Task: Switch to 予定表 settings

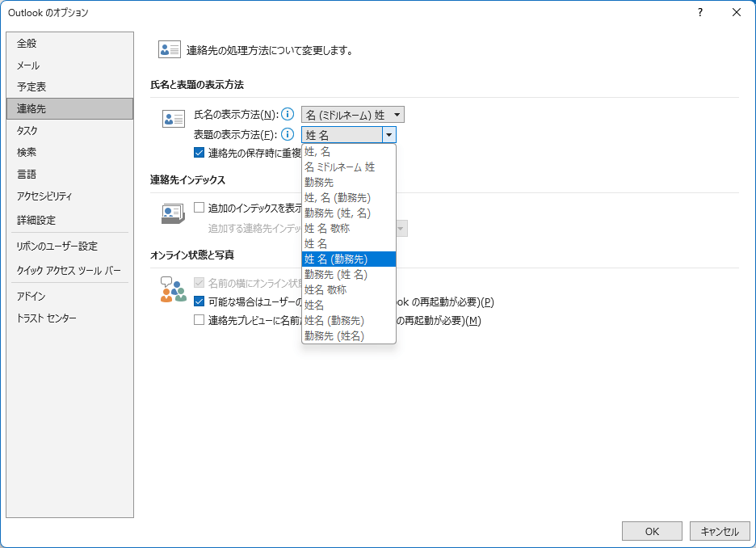Action: pos(70,86)
